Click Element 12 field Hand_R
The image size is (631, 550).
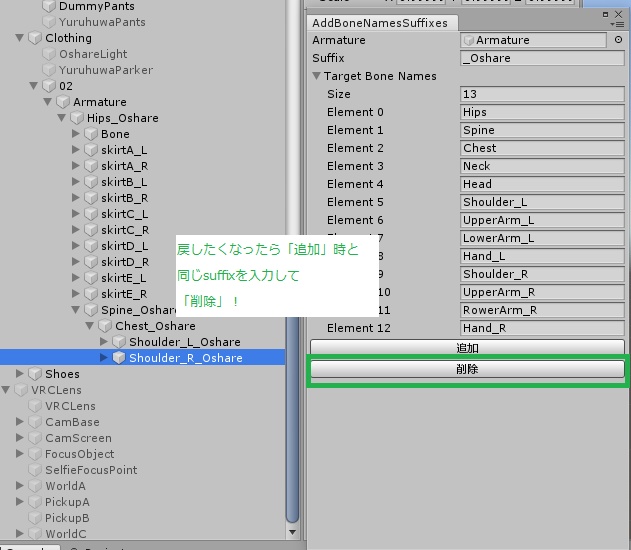tap(542, 328)
